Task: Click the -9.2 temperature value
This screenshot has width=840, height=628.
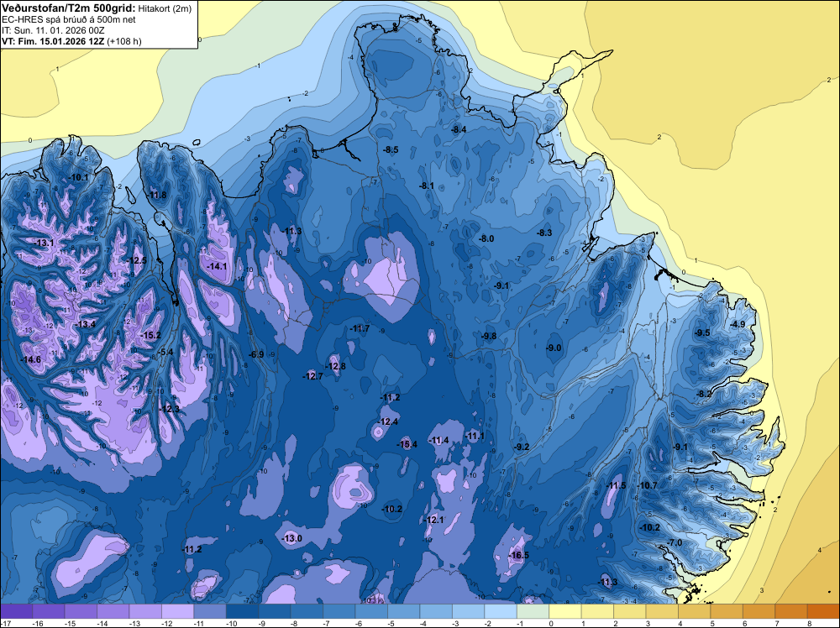Action: 522,447
